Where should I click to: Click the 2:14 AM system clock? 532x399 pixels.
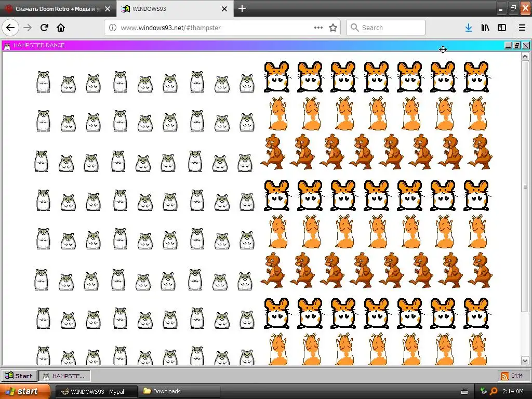click(513, 391)
